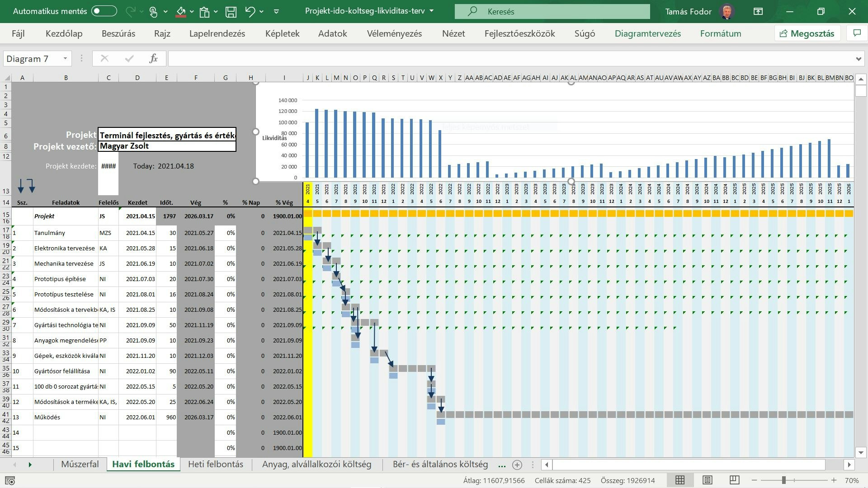Open the undo history dropdown arrow

pyautogui.click(x=261, y=11)
